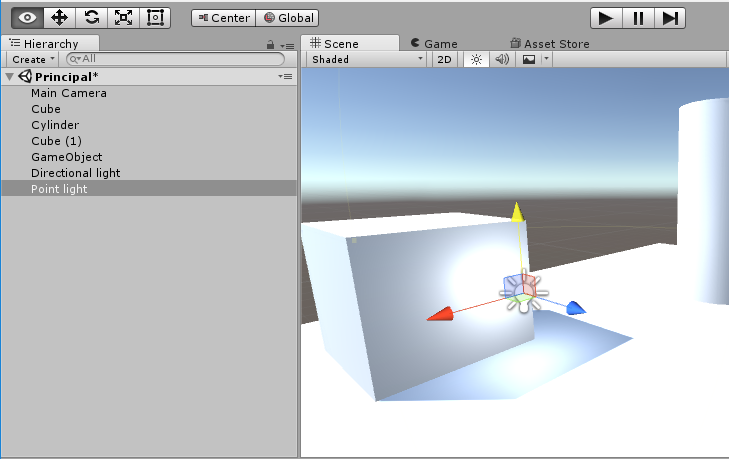The width and height of the screenshot is (729, 459).
Task: Switch to the Hierarchy tab
Action: tap(50, 43)
